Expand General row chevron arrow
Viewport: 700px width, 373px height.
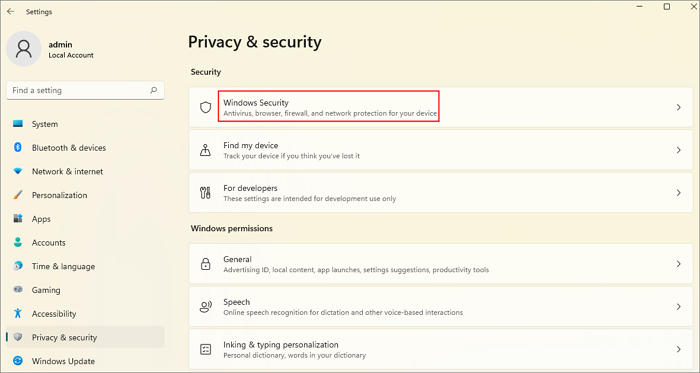click(679, 264)
